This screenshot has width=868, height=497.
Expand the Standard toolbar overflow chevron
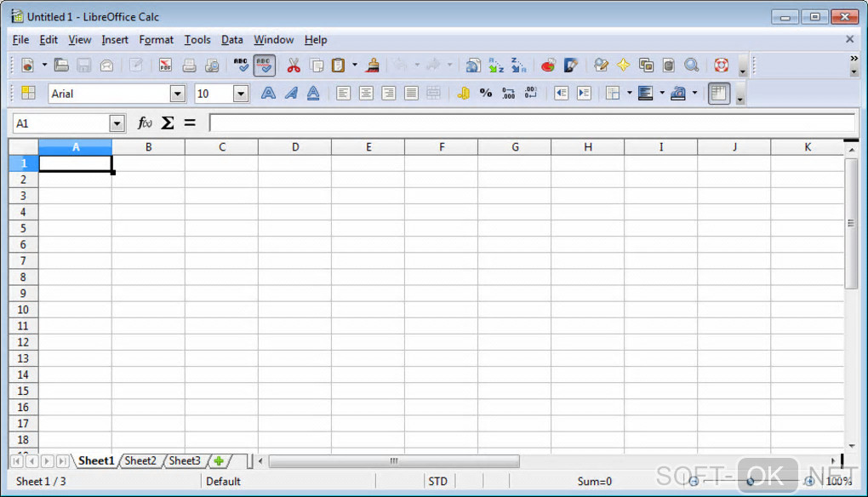click(x=854, y=59)
